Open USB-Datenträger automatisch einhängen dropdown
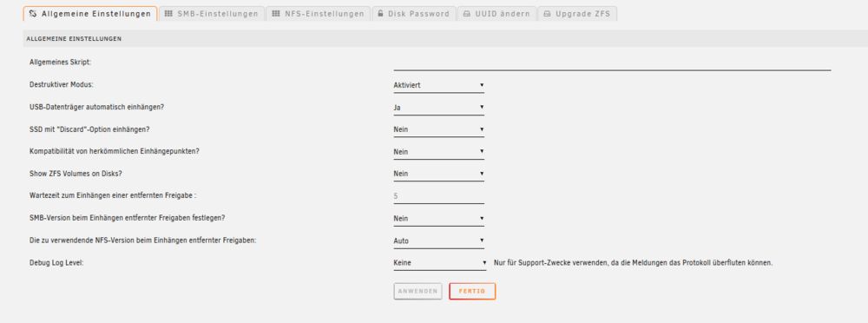 439,108
